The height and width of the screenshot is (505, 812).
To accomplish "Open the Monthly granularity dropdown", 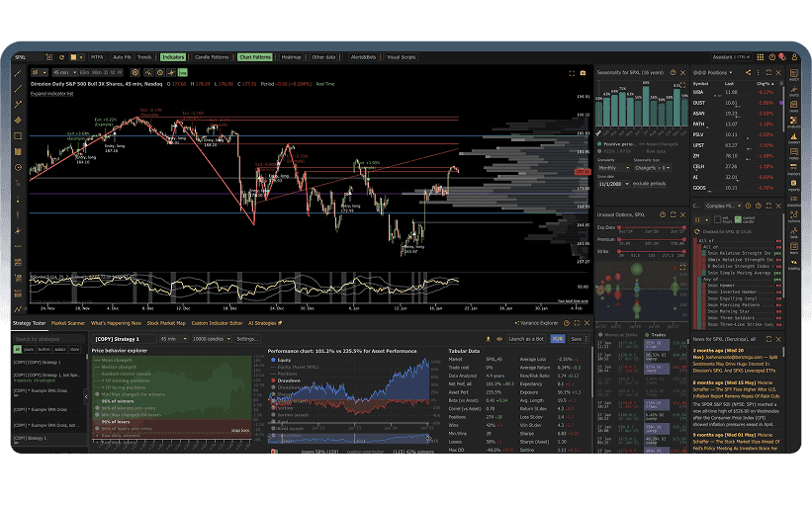I will tap(612, 170).
